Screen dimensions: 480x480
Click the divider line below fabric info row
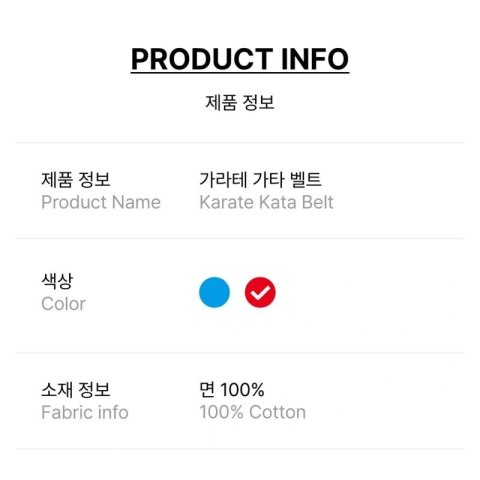[240, 449]
